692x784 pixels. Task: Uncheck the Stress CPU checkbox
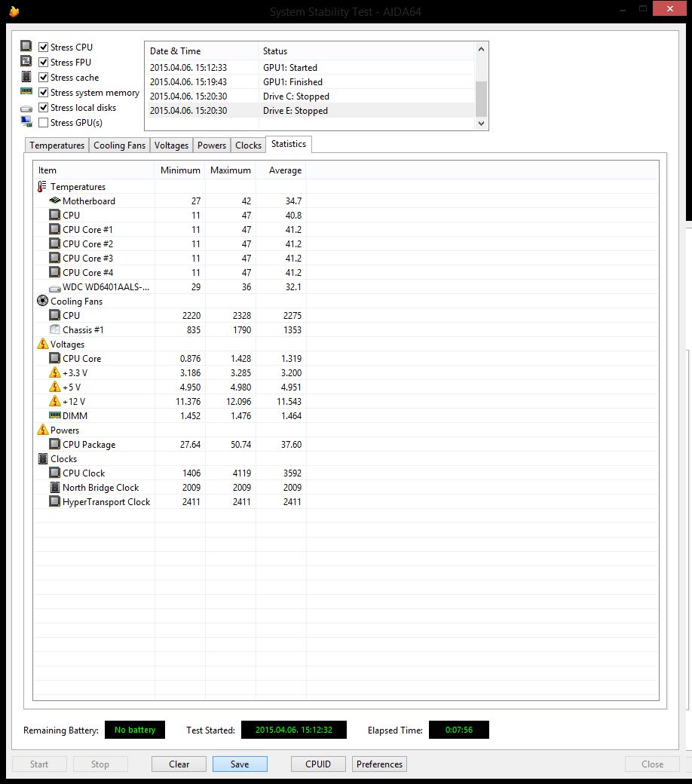point(44,47)
